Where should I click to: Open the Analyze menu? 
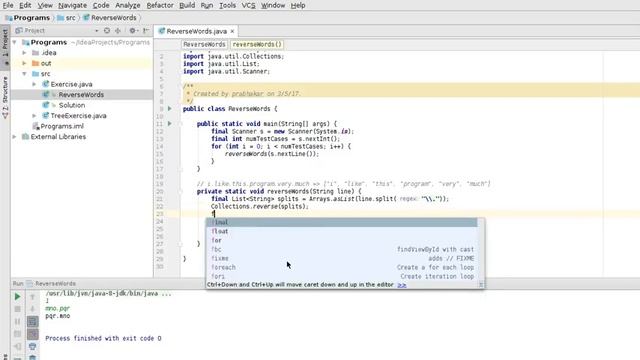[x=128, y=5]
